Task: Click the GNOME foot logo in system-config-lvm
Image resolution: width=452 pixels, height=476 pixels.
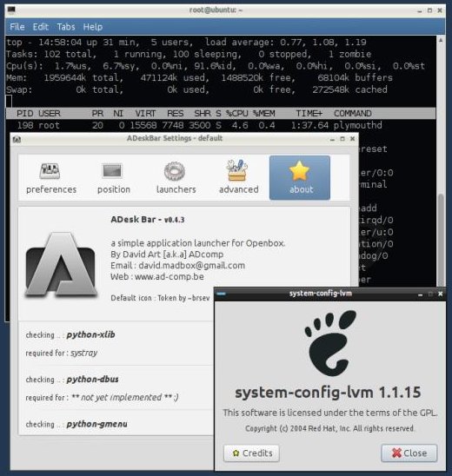Action: coord(330,343)
